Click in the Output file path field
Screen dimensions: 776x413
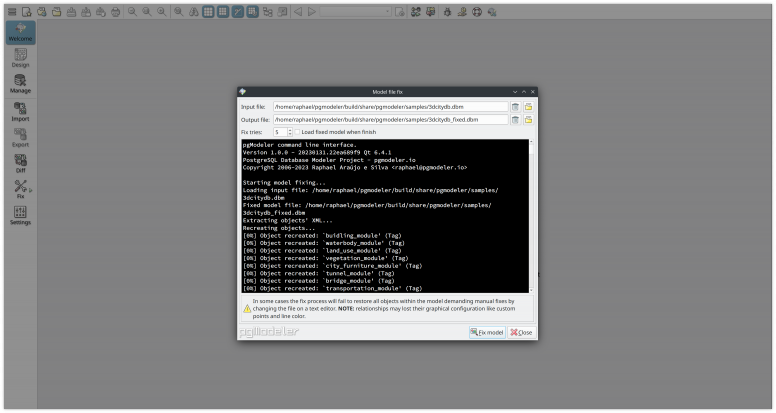[x=390, y=120]
